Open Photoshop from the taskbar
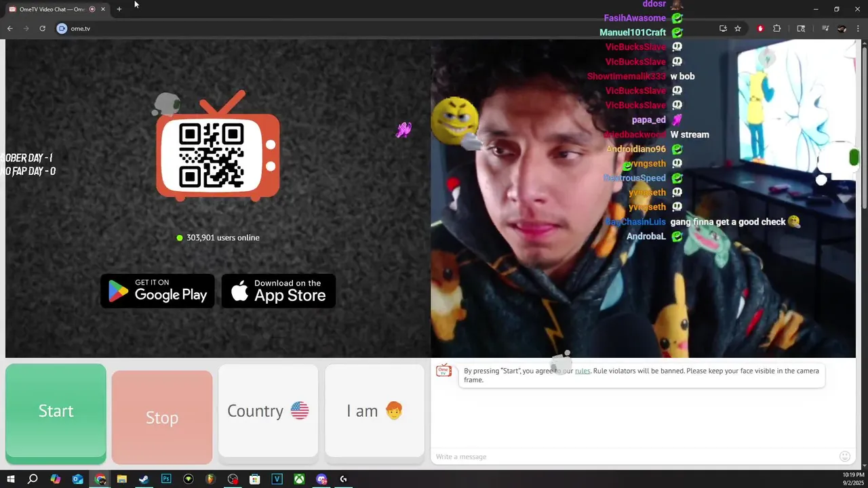The width and height of the screenshot is (868, 488). (166, 479)
